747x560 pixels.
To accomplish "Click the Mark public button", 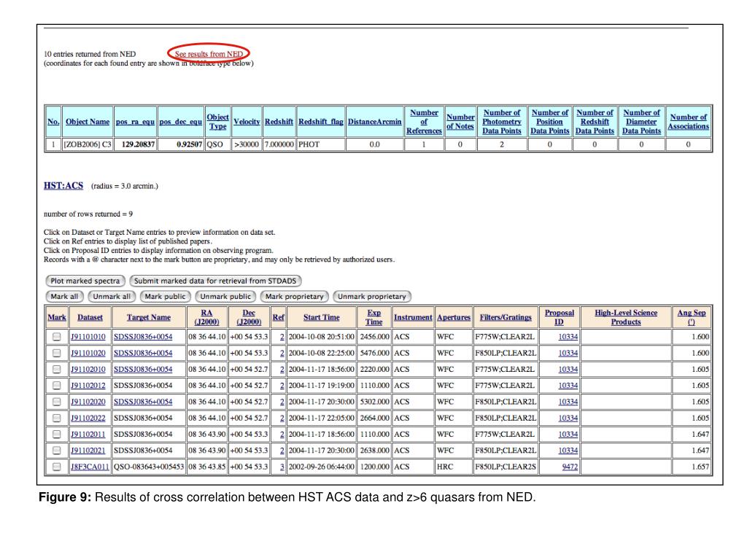I will point(166,296).
